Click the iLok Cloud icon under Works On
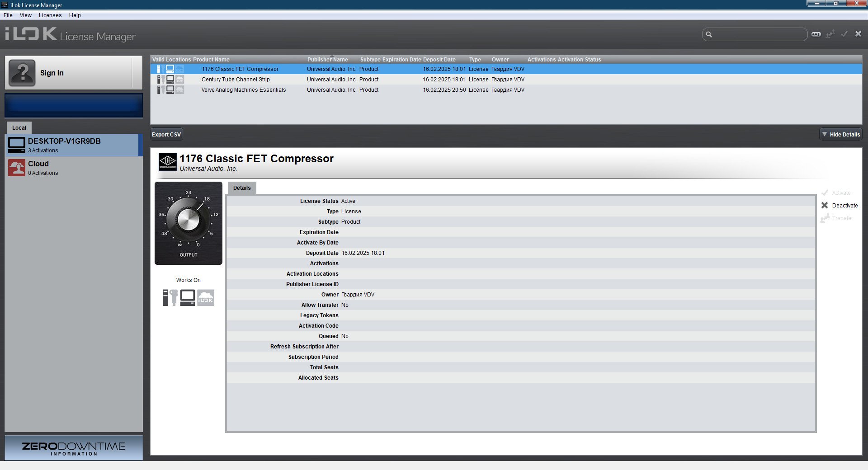Screen dimensions: 868x470 click(x=206, y=298)
